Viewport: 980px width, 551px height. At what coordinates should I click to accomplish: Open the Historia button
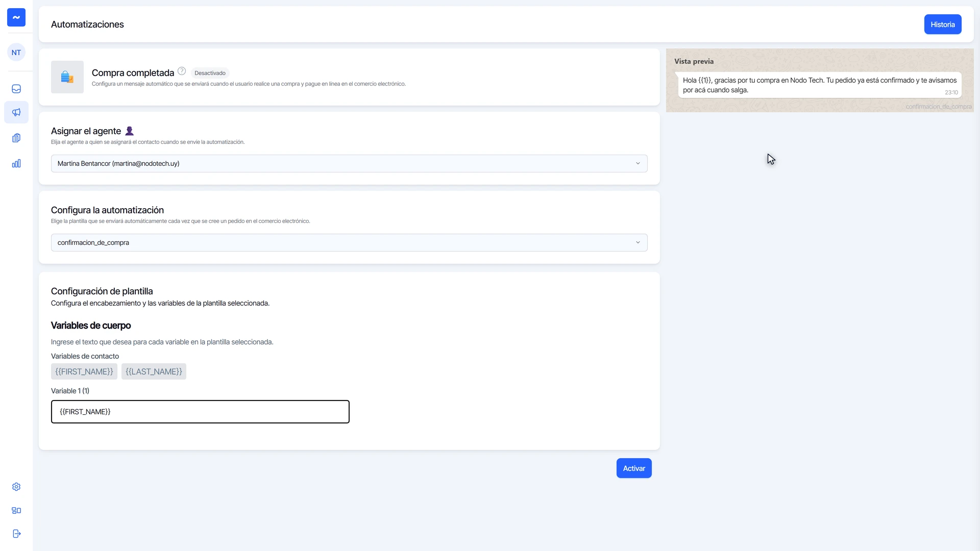click(x=943, y=24)
